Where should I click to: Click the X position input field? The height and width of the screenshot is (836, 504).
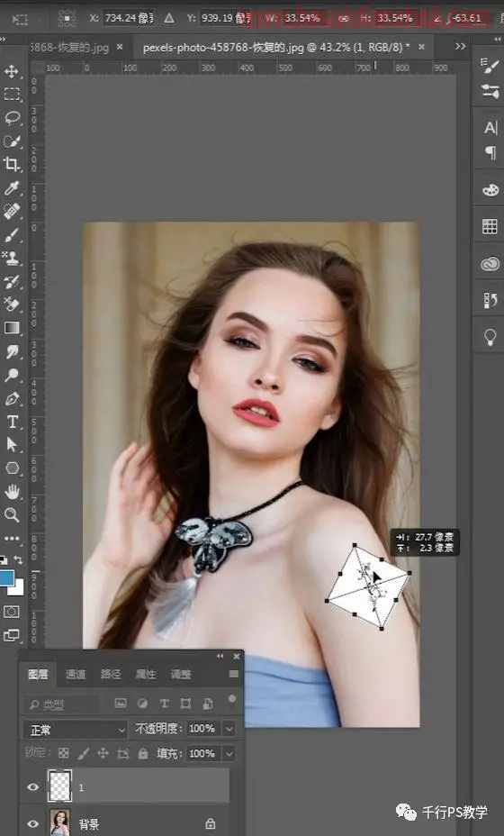point(130,18)
